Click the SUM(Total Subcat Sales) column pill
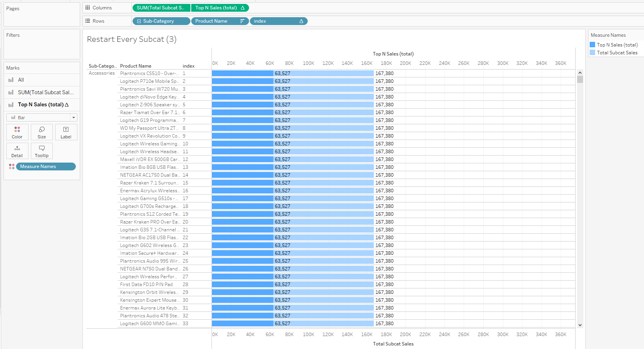Screen dimensions: 644x349 coord(161,8)
